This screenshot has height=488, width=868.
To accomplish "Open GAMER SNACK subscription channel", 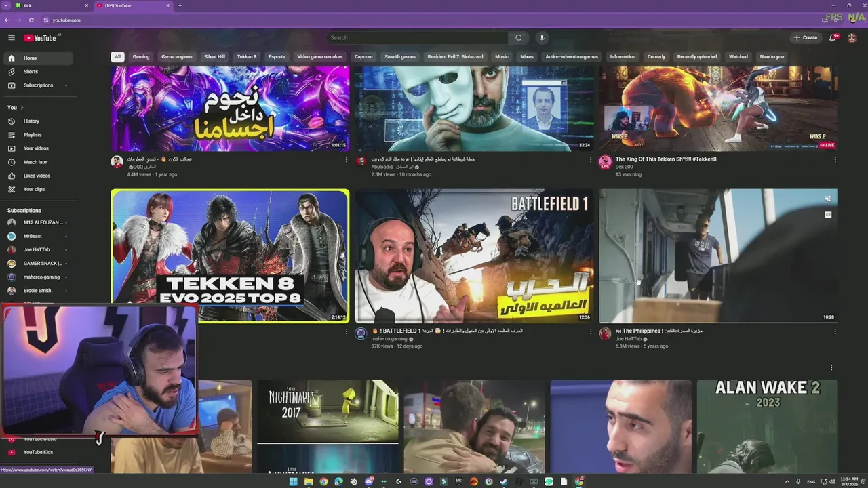I will 37,263.
